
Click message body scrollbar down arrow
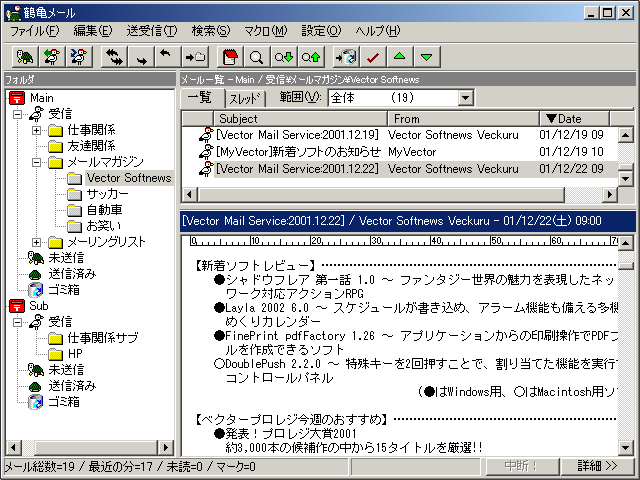pyautogui.click(x=625, y=448)
